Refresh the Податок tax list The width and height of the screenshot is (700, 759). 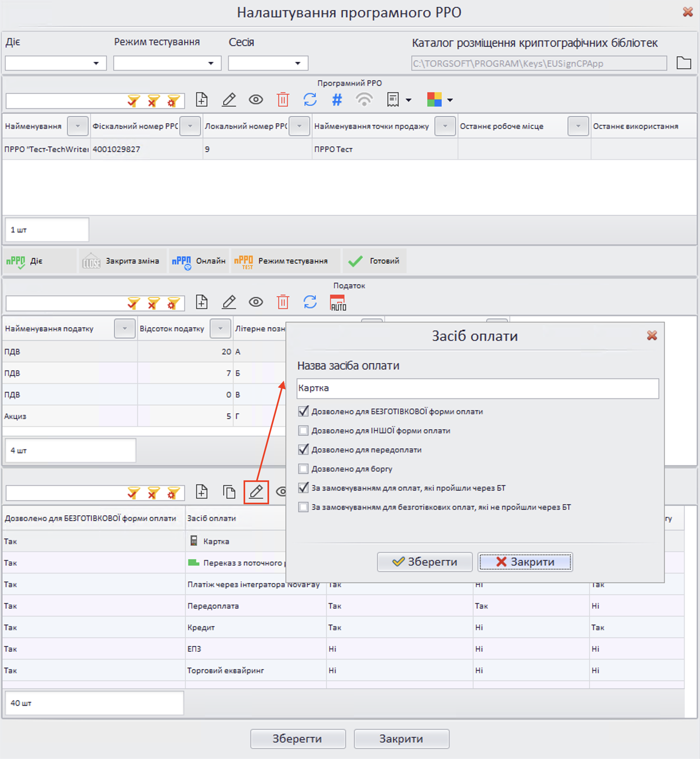310,302
